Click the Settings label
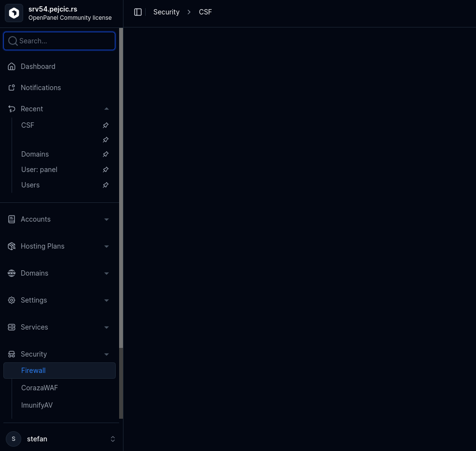 coord(34,300)
